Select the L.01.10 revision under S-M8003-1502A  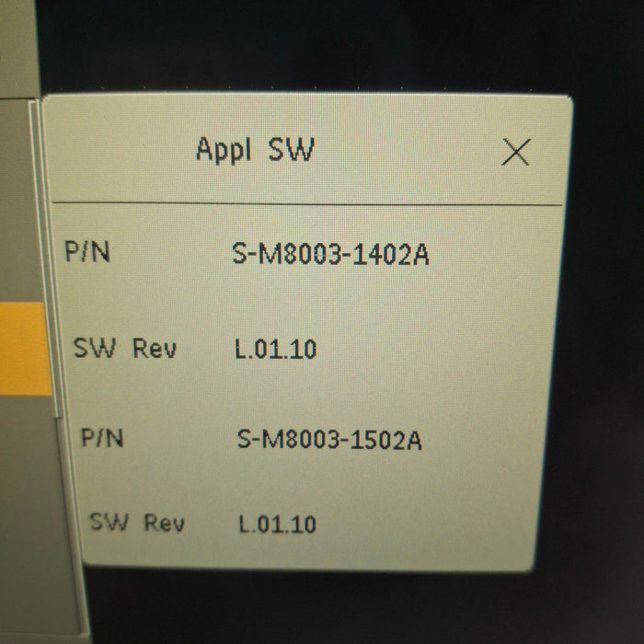[277, 524]
